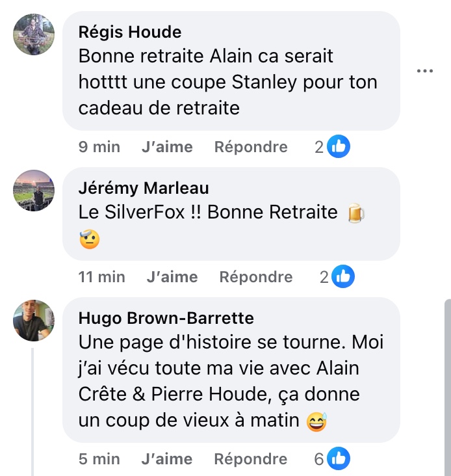451x476 pixels.
Task: Open Hugo Brown-Barrette's profile picture
Action: [34, 321]
